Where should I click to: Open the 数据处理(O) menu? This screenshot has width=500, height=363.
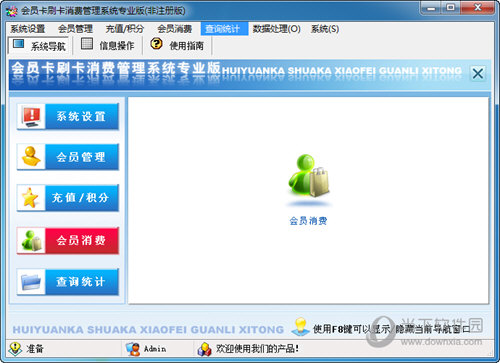pyautogui.click(x=276, y=29)
